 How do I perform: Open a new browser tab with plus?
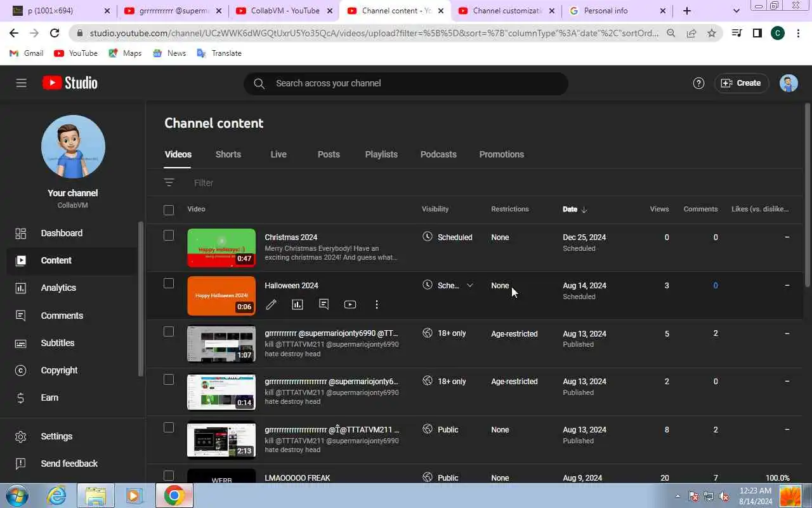point(687,11)
